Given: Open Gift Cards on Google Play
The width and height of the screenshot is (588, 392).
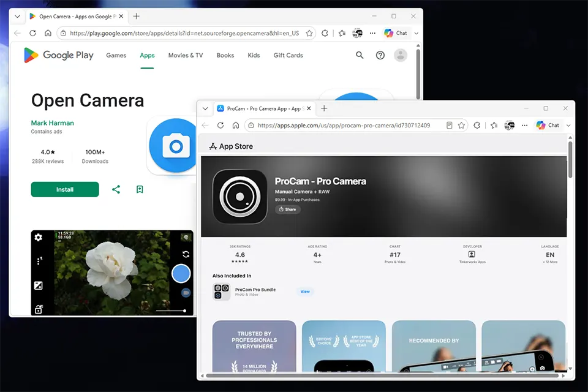Looking at the screenshot, I should pyautogui.click(x=288, y=55).
